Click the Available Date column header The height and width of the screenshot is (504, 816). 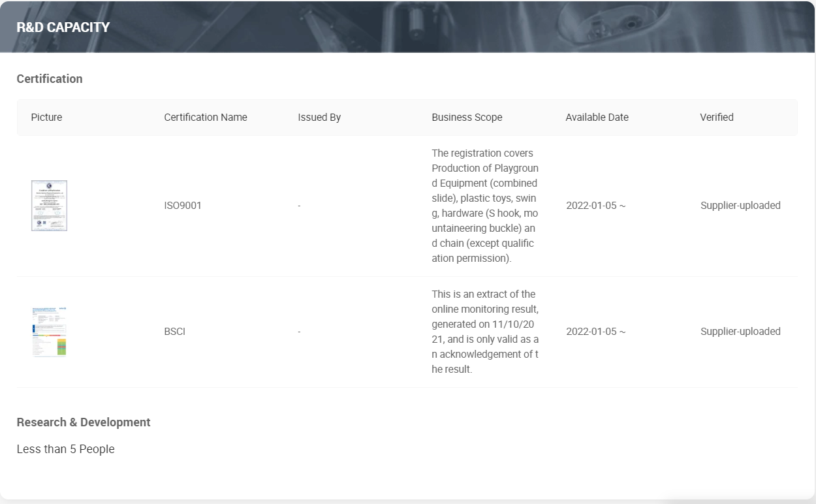(x=597, y=118)
